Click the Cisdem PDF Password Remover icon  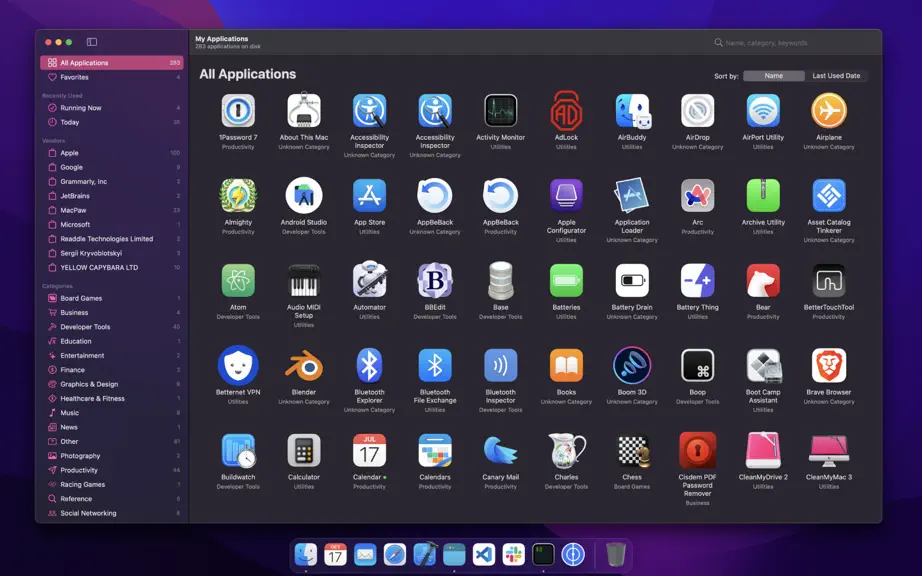[697, 450]
